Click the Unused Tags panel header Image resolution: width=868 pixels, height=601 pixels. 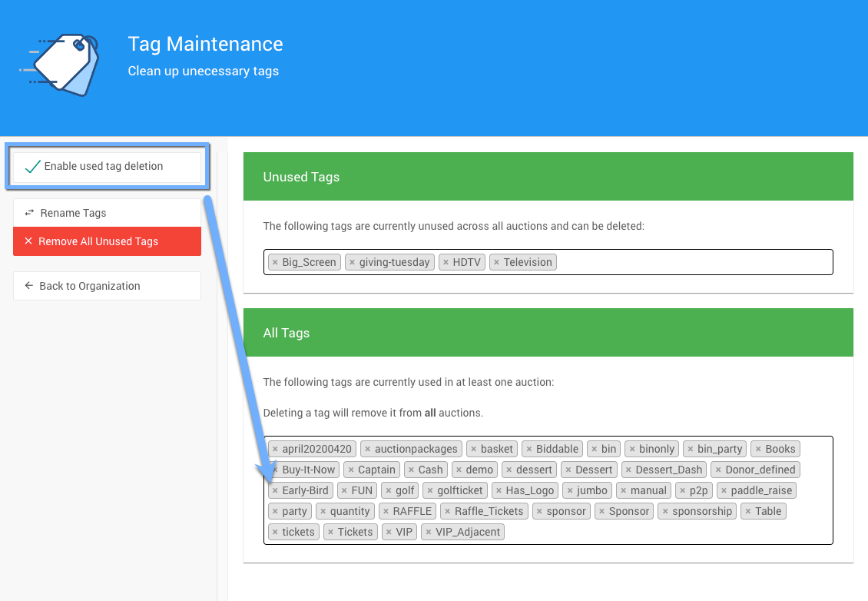point(548,177)
